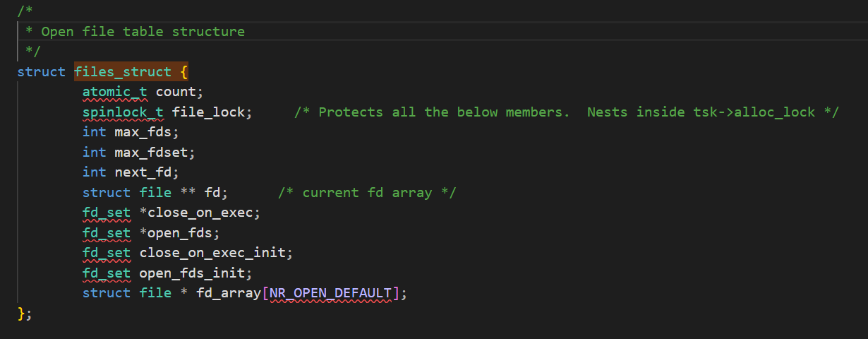Click the *close_on_exec pointer member
Image resolution: width=868 pixels, height=339 pixels.
coord(200,212)
